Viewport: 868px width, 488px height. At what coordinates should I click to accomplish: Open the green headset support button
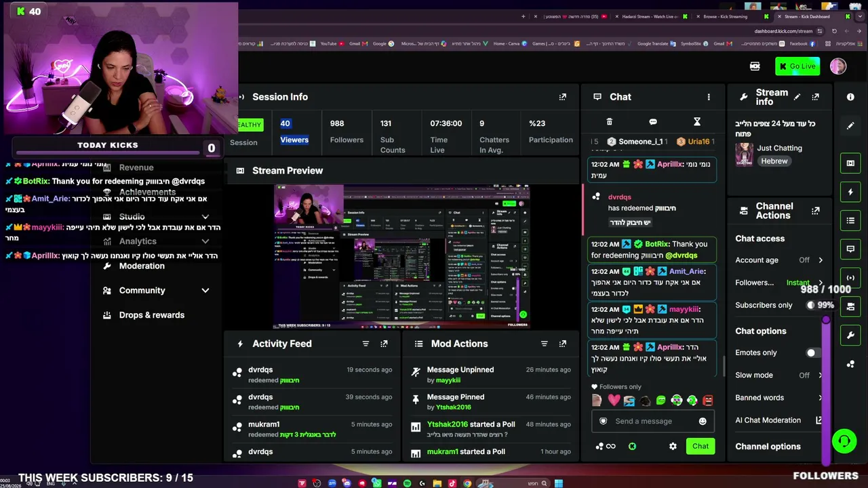pos(844,442)
